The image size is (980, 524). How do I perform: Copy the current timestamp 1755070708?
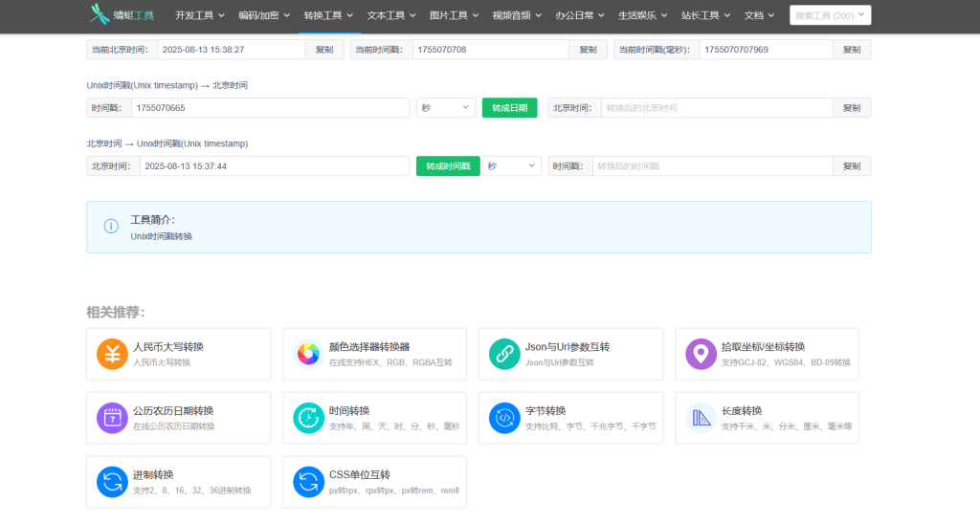(x=589, y=50)
